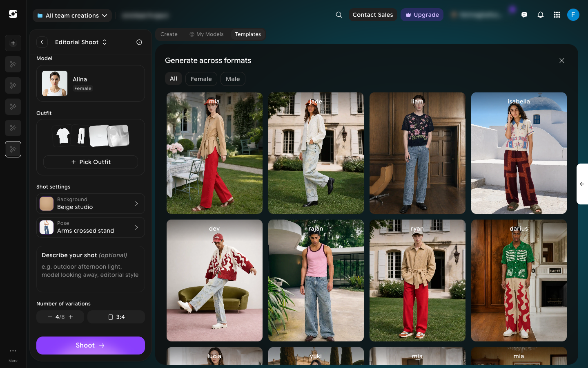Viewport: 588px width, 368px height.
Task: Open the notifications bell
Action: [541, 15]
